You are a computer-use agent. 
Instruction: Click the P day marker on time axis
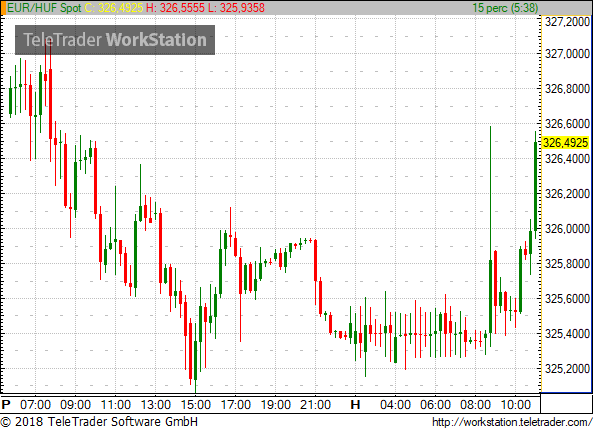(6, 405)
